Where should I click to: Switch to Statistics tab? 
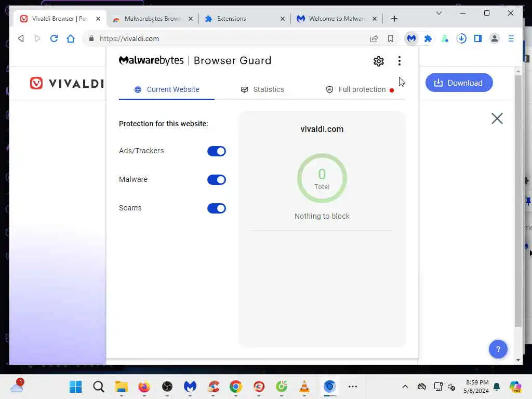pyautogui.click(x=262, y=89)
